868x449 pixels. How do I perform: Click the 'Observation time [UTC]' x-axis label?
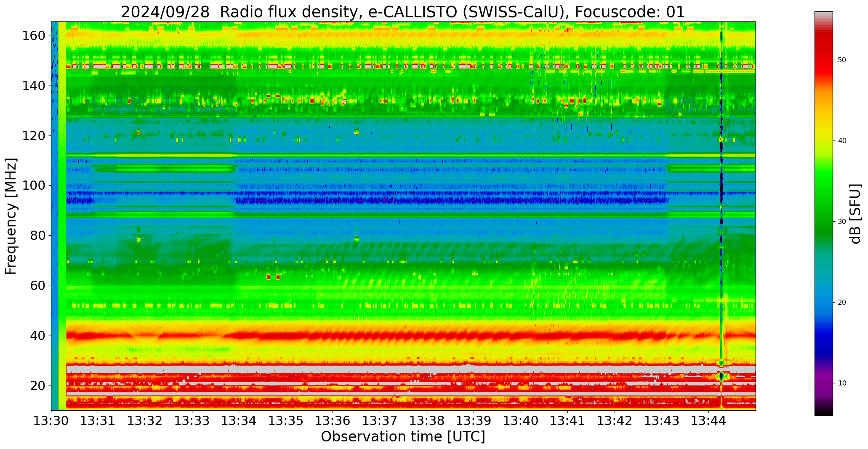(x=403, y=437)
